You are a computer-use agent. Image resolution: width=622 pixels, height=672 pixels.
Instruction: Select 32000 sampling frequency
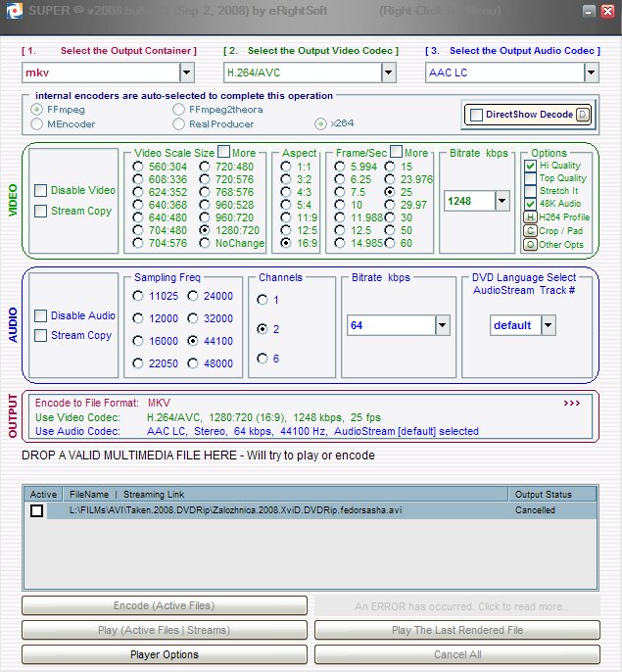tap(193, 318)
